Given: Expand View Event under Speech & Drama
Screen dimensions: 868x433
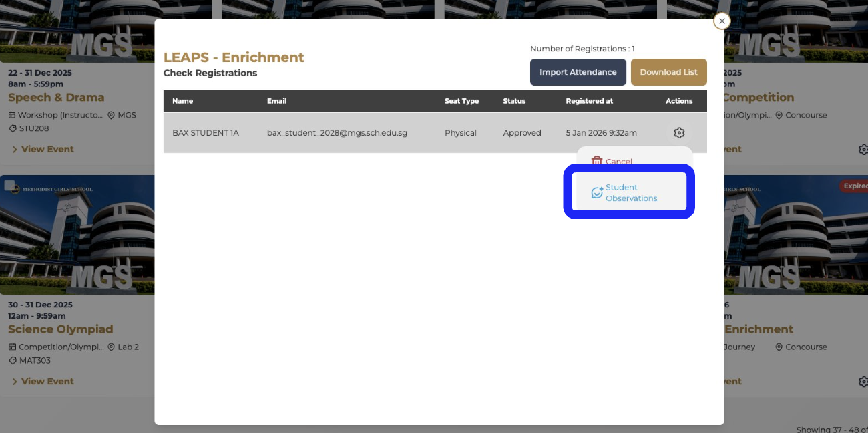Looking at the screenshot, I should coord(42,149).
